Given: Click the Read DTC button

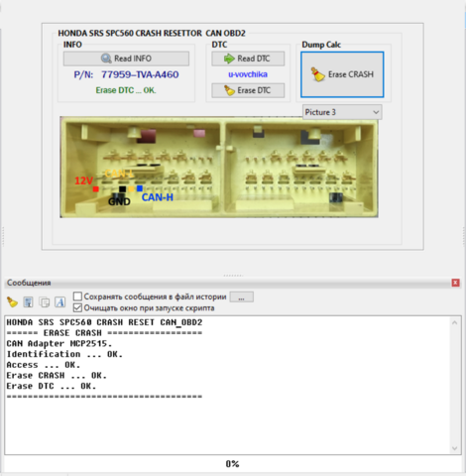Looking at the screenshot, I should click(x=248, y=59).
